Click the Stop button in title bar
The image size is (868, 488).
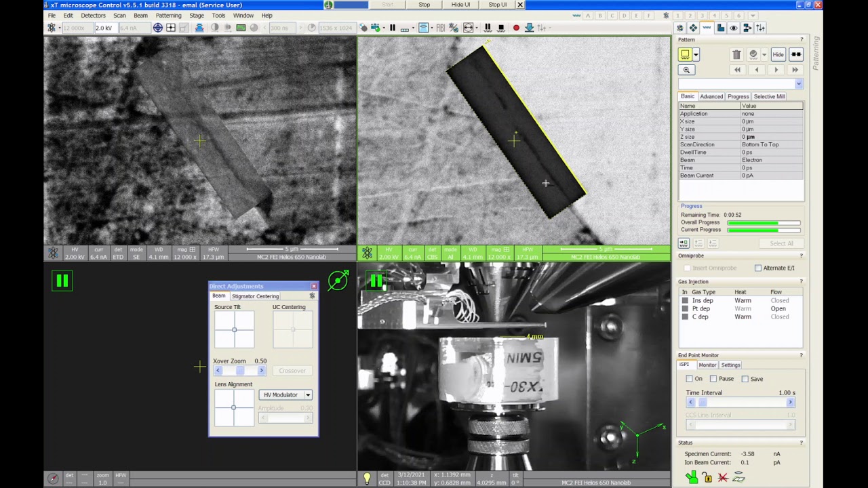424,5
